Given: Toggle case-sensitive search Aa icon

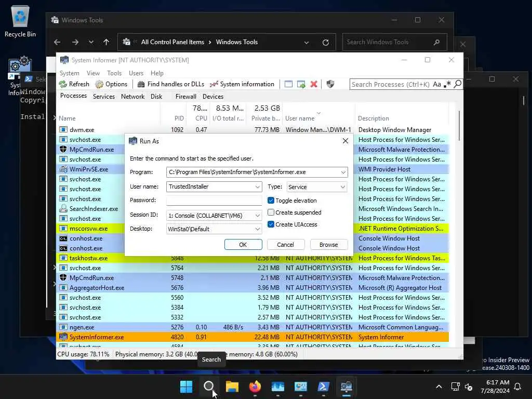Looking at the screenshot, I should [x=437, y=84].
